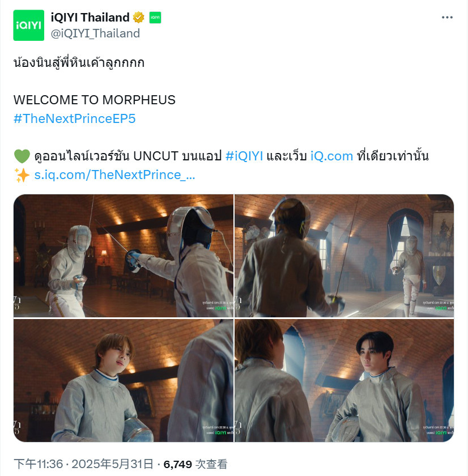Open the iQIYI Thailand profile avatar

pos(28,25)
